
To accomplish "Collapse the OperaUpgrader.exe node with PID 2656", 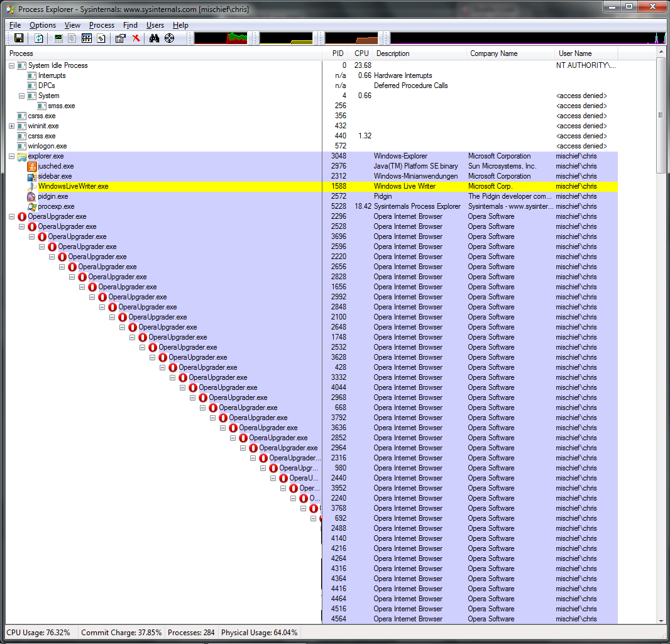I will [x=62, y=267].
